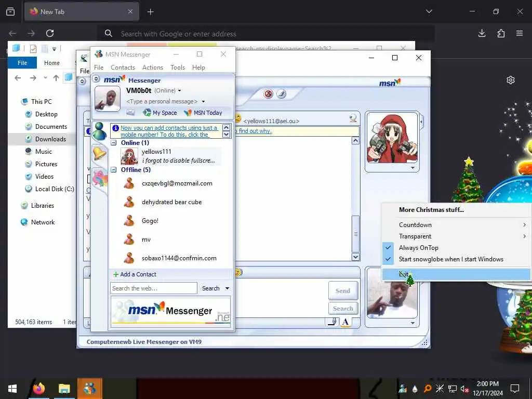
Task: Open dropdown under yellows111 display picture
Action: pos(413,168)
